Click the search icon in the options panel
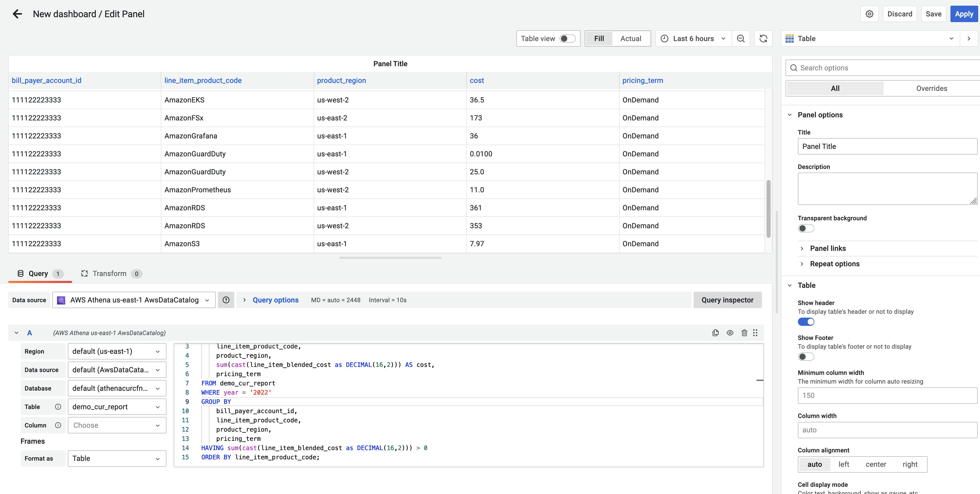Screen dimensions: 980x494 point(794,68)
